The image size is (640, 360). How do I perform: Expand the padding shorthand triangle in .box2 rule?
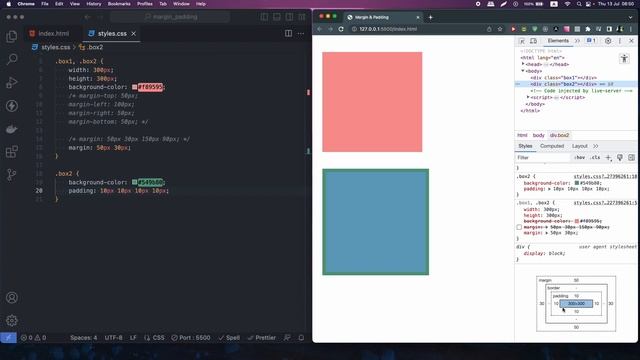point(549,189)
